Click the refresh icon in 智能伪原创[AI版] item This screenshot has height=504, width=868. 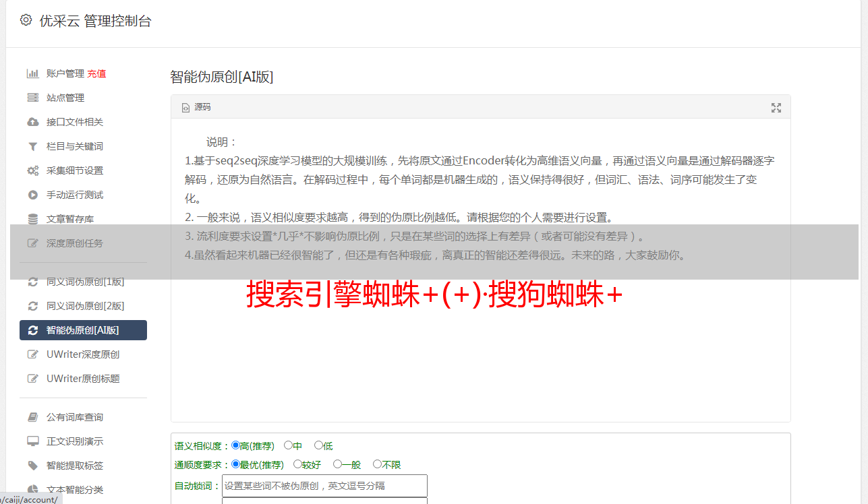32,330
